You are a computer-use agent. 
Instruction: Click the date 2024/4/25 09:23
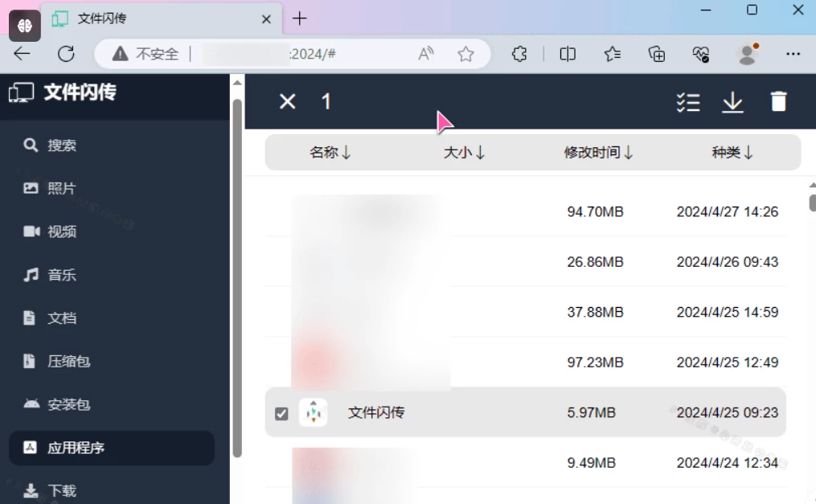728,412
